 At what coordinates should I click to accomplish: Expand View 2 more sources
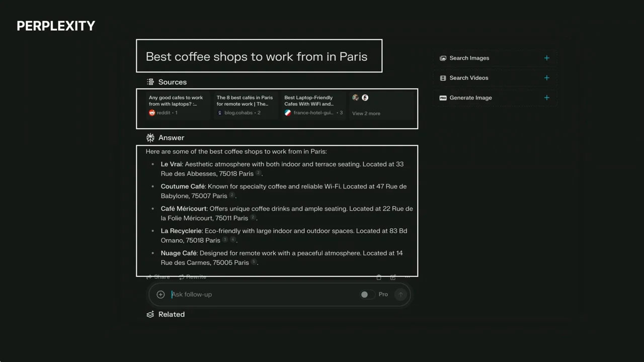[366, 114]
